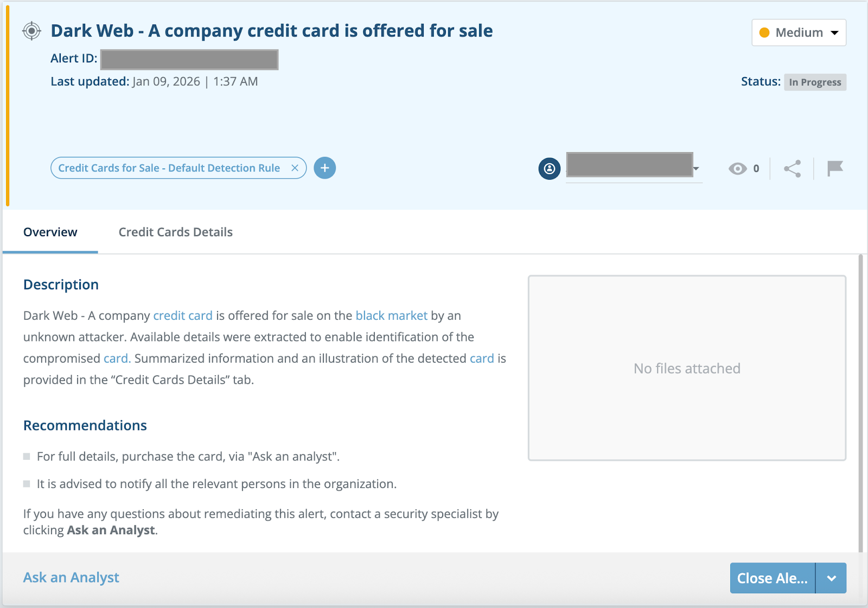Click the orange Medium severity dot
Image resolution: width=868 pixels, height=608 pixels.
[764, 33]
